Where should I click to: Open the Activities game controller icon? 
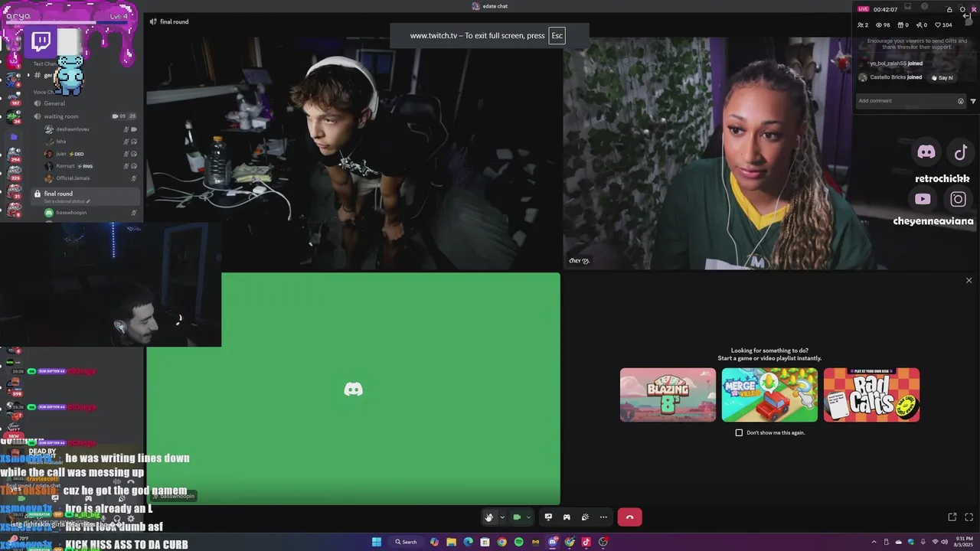567,517
